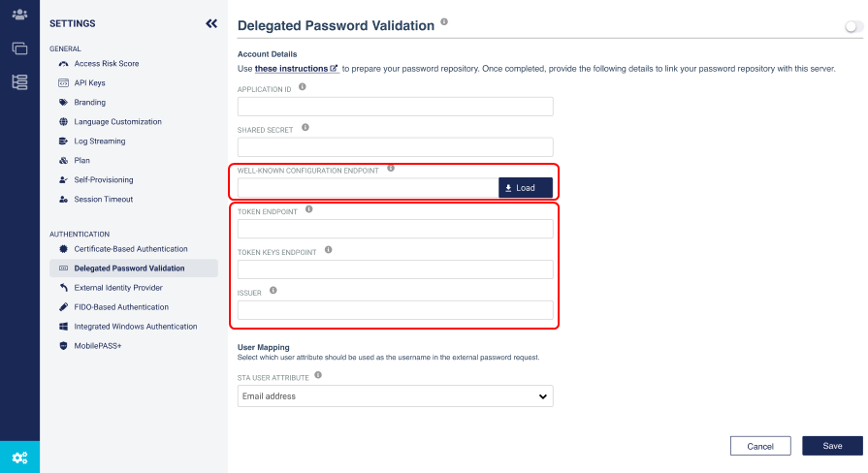Click the settings gears icon at bottom left
The width and height of the screenshot is (868, 473).
click(x=20, y=457)
